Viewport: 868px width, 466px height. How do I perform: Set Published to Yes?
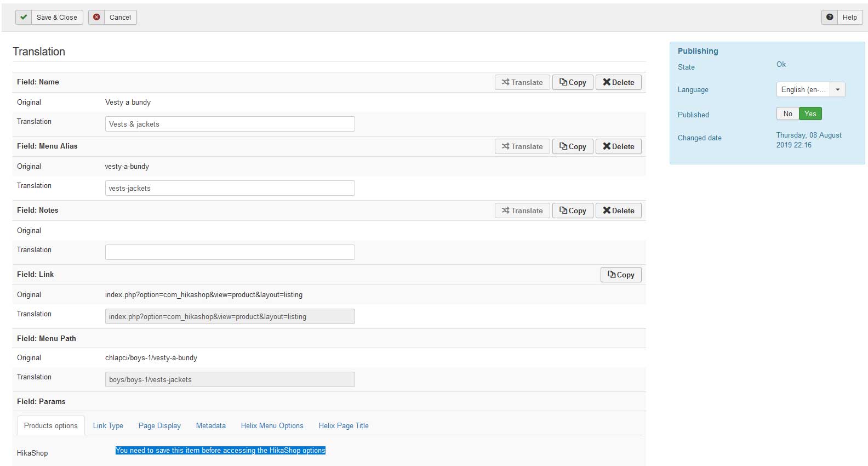tap(810, 113)
